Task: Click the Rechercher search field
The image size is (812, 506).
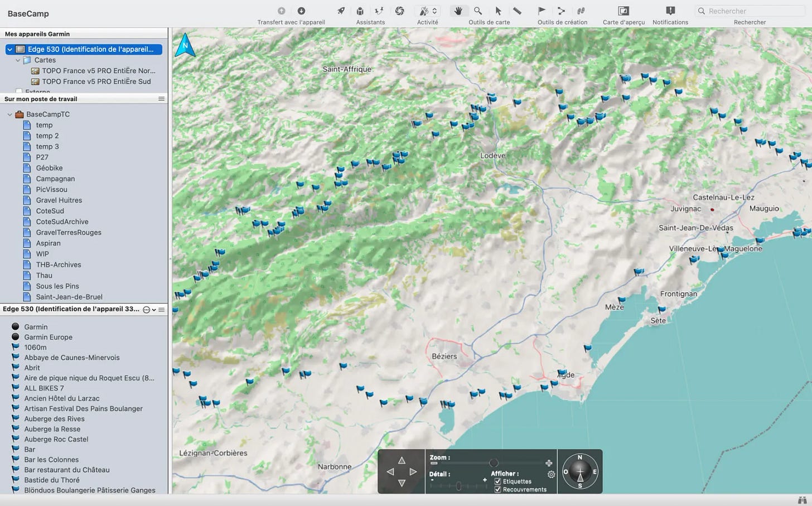Action: [750, 11]
